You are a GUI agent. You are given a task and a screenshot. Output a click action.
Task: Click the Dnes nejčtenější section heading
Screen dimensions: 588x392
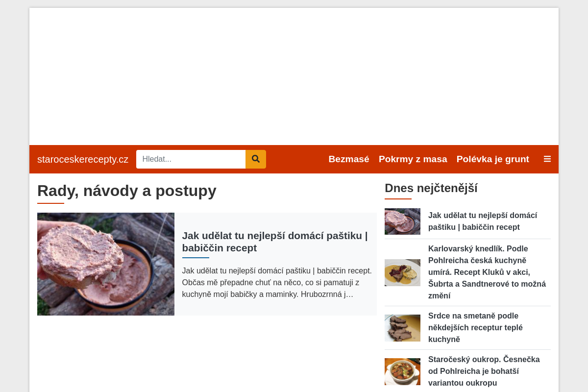coord(431,188)
